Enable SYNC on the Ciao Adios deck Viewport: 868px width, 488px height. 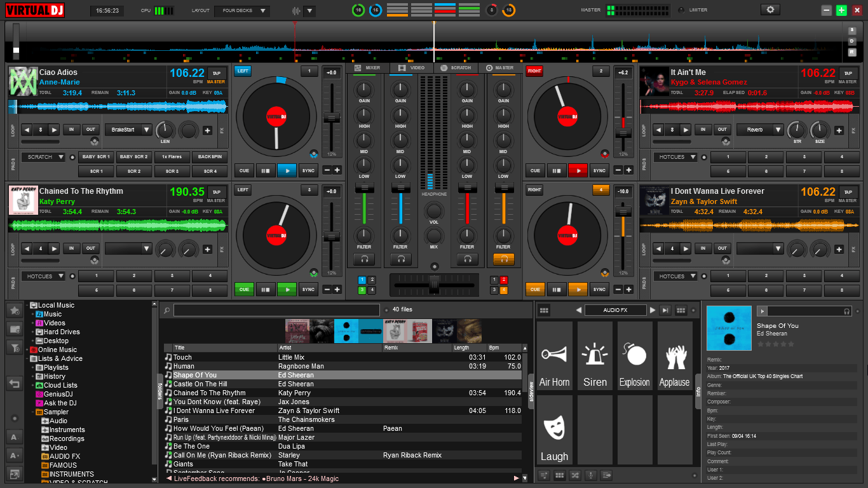point(308,170)
